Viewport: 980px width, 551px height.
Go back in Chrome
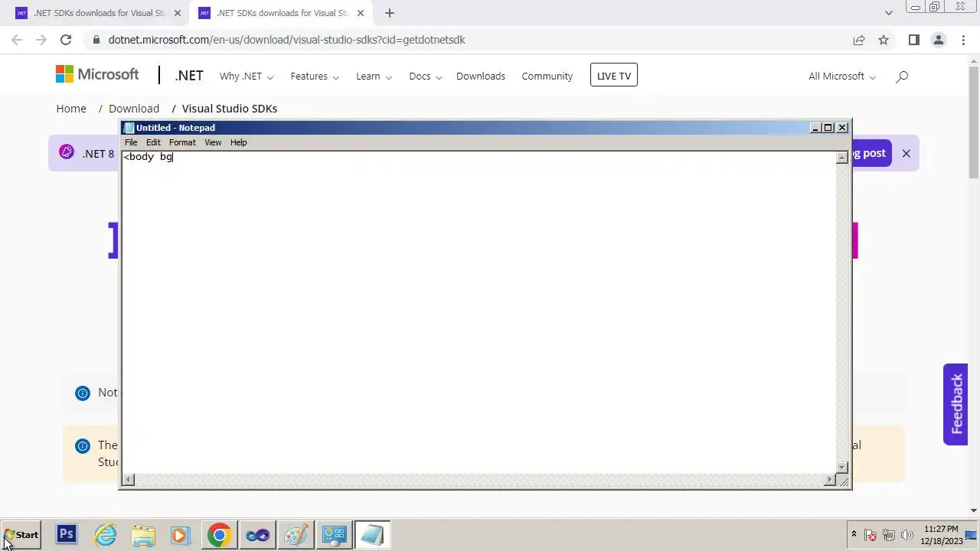(x=17, y=40)
